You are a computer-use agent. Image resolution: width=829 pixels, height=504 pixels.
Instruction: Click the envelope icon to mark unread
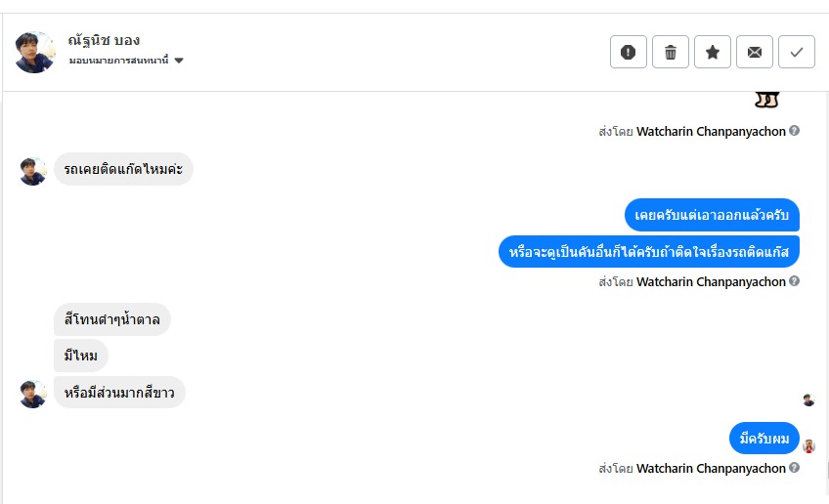click(755, 52)
